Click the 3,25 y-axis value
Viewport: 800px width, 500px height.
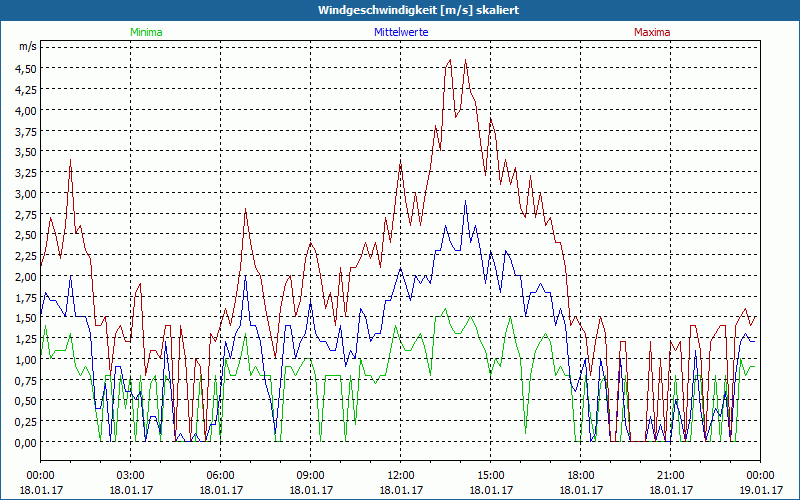click(28, 173)
